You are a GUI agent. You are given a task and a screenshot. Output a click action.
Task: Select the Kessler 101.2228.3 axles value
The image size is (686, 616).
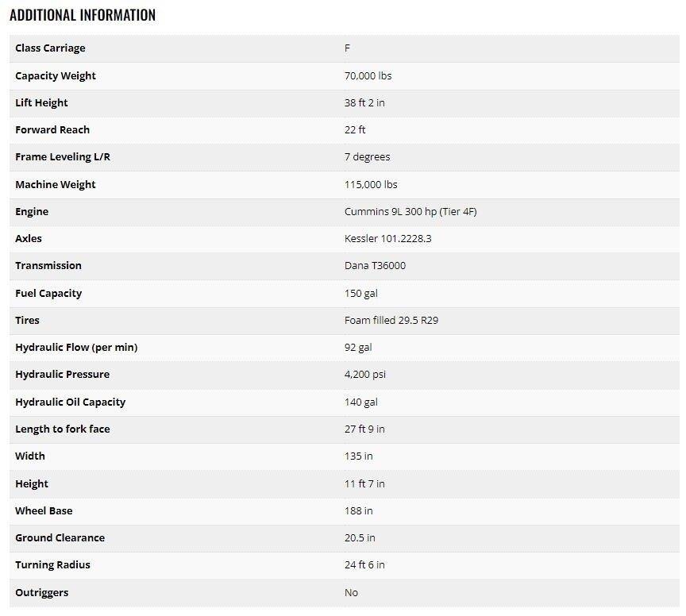click(x=388, y=239)
